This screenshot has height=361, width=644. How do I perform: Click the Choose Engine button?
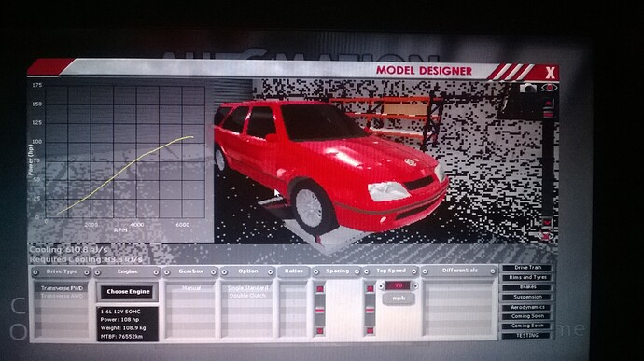[x=128, y=292]
